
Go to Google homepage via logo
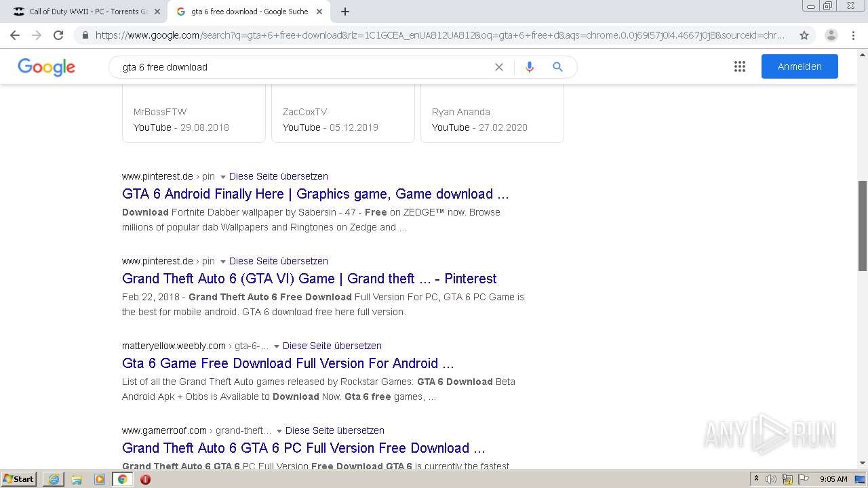coord(47,67)
